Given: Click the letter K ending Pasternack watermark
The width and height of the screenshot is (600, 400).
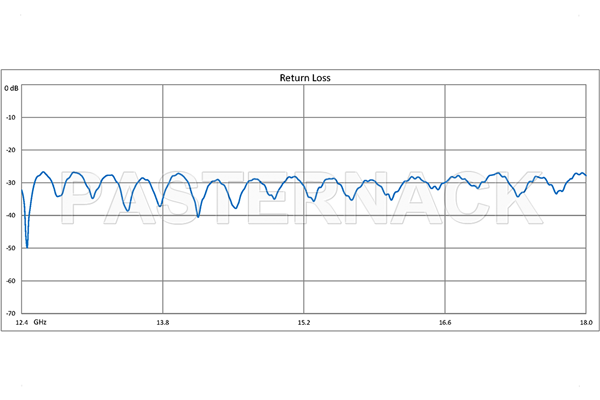Looking at the screenshot, I should click(x=517, y=195).
